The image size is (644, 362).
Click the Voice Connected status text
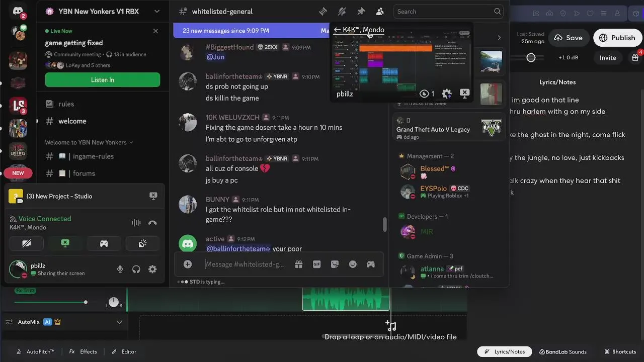click(x=45, y=219)
